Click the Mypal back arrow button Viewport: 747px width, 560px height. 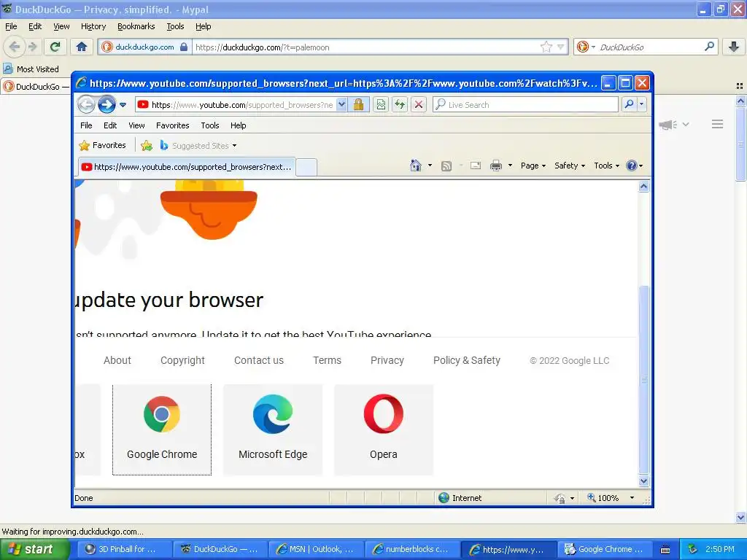click(x=15, y=47)
